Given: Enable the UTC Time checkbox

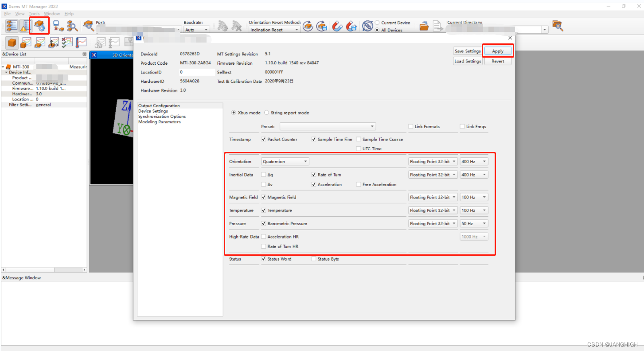Looking at the screenshot, I should click(x=359, y=149).
